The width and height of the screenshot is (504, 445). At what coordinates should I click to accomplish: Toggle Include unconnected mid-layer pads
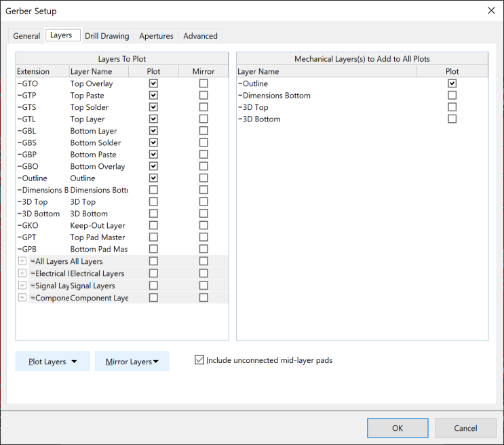199,360
